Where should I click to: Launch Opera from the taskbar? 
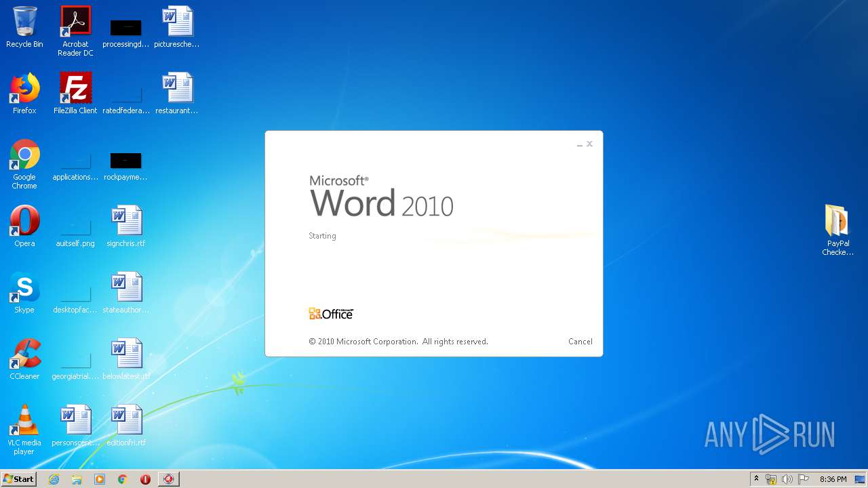145,479
